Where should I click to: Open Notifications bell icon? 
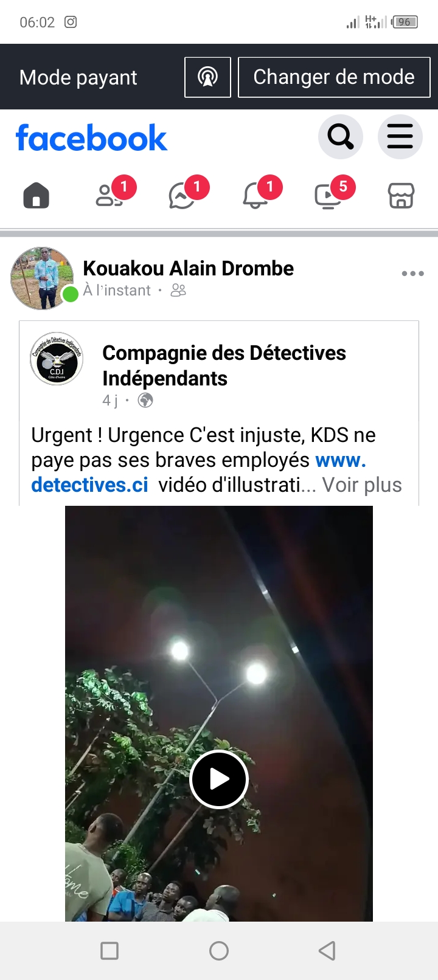coord(255,196)
